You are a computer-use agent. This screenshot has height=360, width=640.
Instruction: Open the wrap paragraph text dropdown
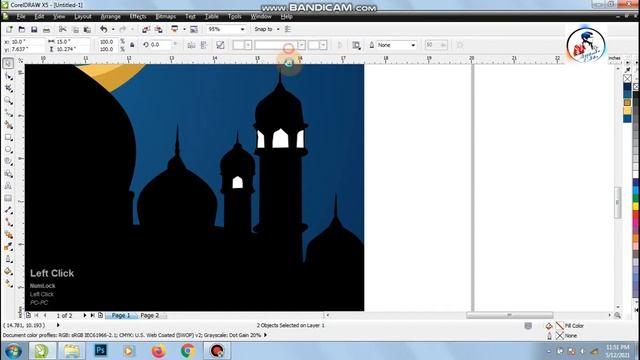point(356,45)
